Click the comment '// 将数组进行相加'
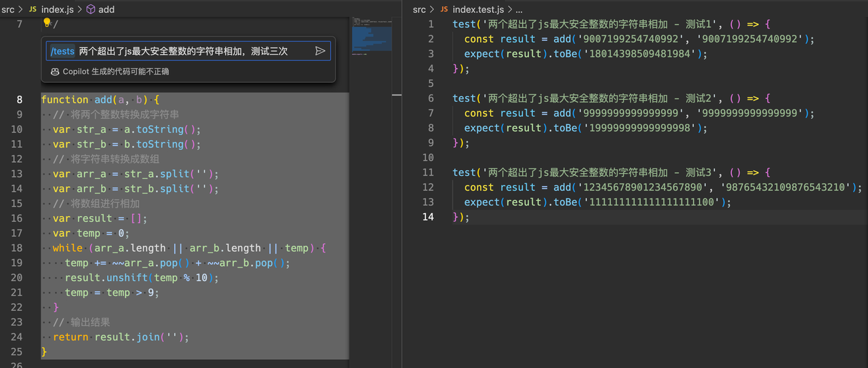This screenshot has width=868, height=368. click(96, 203)
